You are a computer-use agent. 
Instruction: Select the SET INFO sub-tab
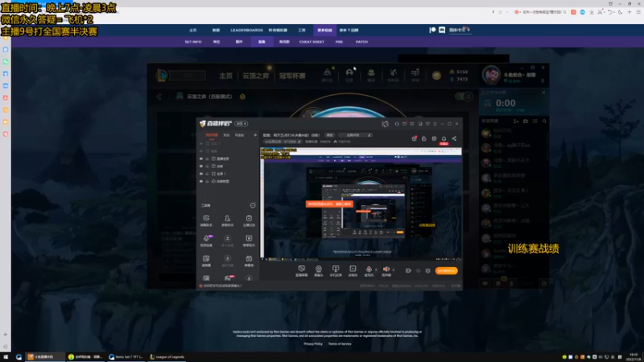click(x=193, y=42)
